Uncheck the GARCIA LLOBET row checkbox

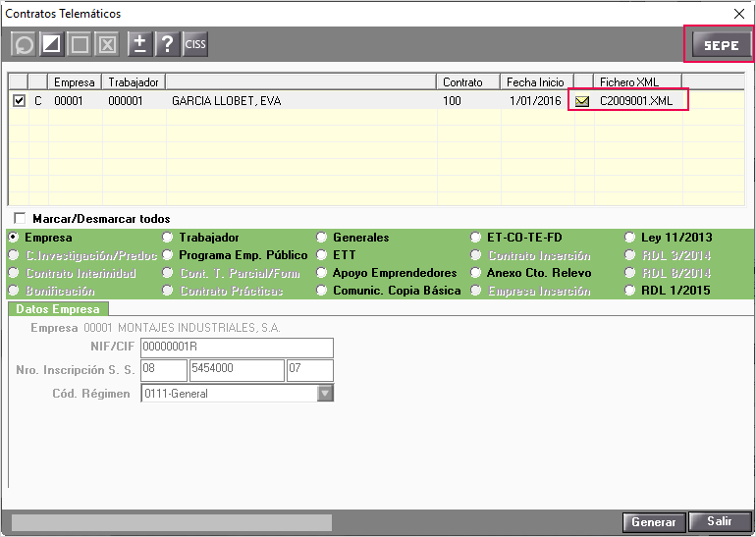coord(19,101)
